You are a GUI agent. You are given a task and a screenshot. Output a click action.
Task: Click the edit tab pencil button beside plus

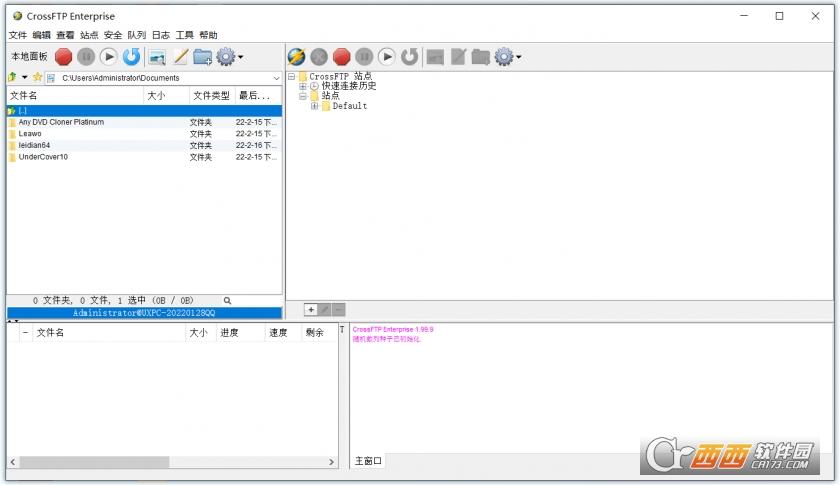coord(325,309)
